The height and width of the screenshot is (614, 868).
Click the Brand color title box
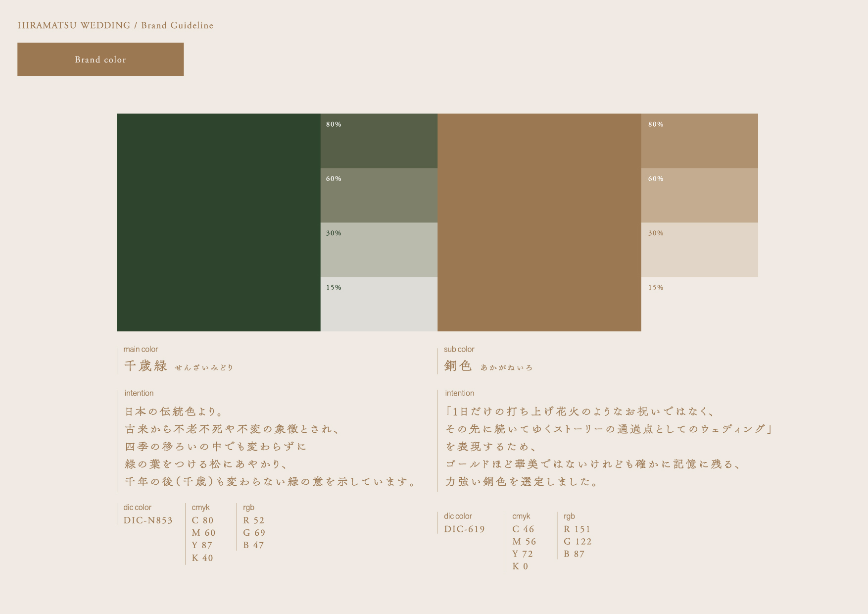pos(100,59)
